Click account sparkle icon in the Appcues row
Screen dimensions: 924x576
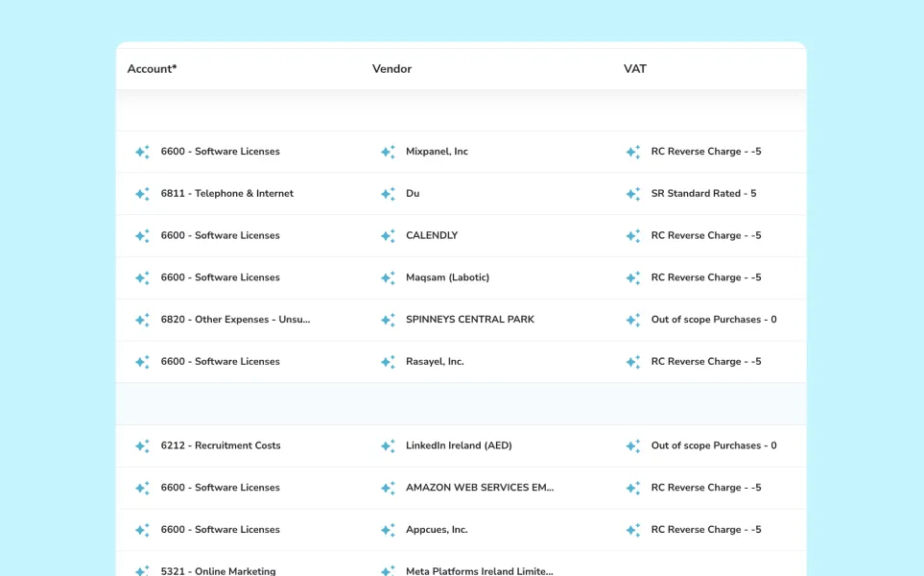[143, 529]
